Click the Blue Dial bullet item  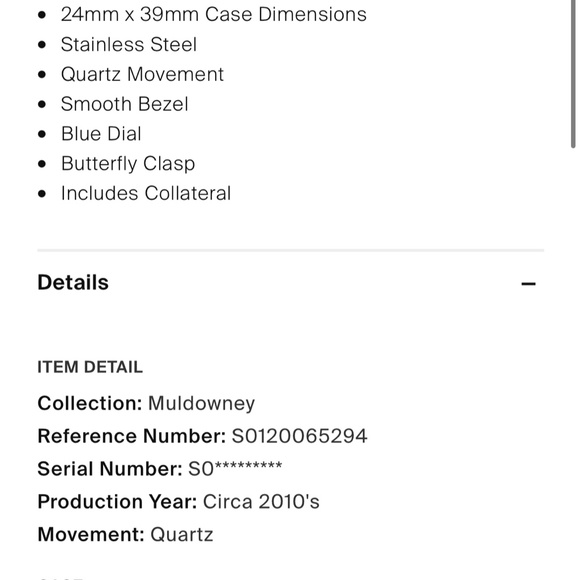click(x=101, y=134)
